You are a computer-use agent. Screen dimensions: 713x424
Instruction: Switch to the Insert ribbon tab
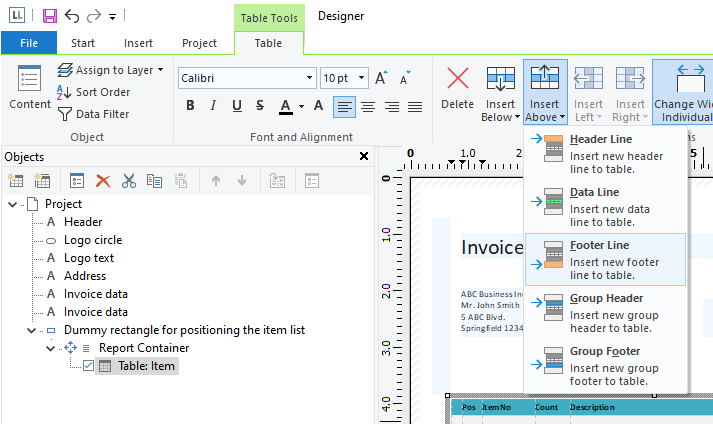(138, 43)
